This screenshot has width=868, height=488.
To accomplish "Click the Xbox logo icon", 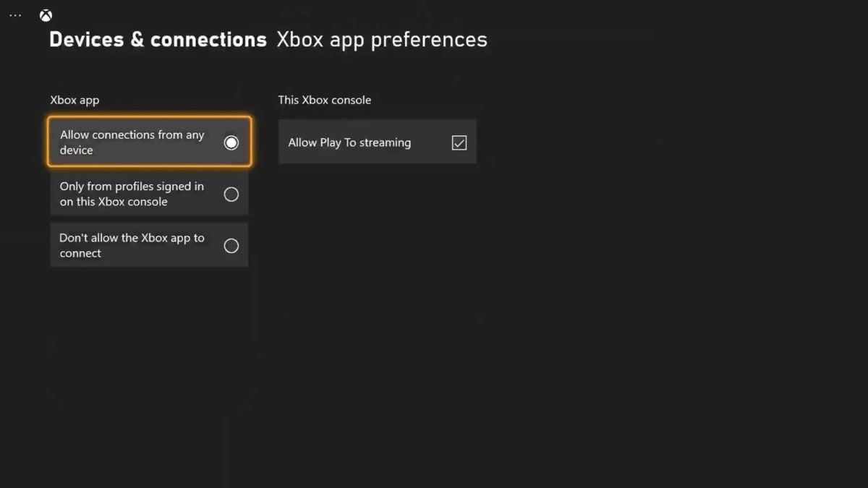I will 46,15.
